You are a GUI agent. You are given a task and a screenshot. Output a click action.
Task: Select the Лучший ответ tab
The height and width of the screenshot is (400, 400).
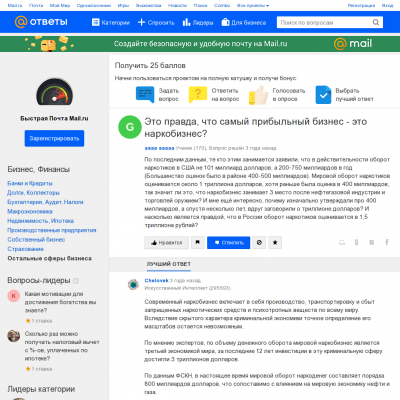[x=169, y=264]
